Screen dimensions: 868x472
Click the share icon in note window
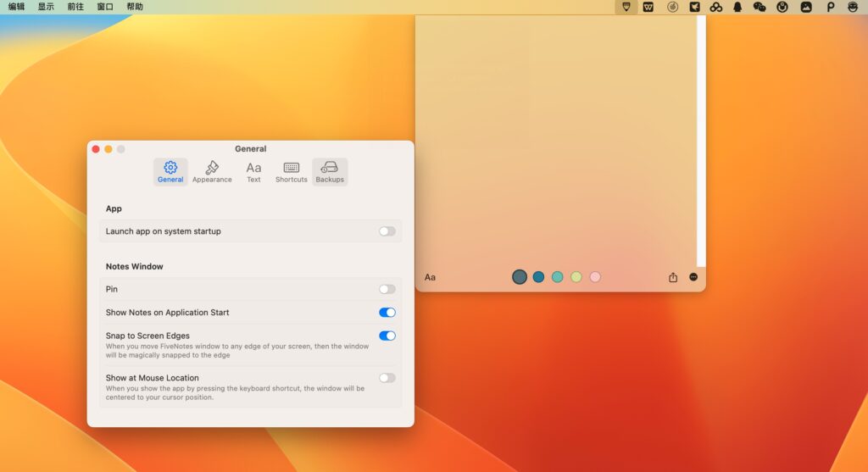(673, 277)
